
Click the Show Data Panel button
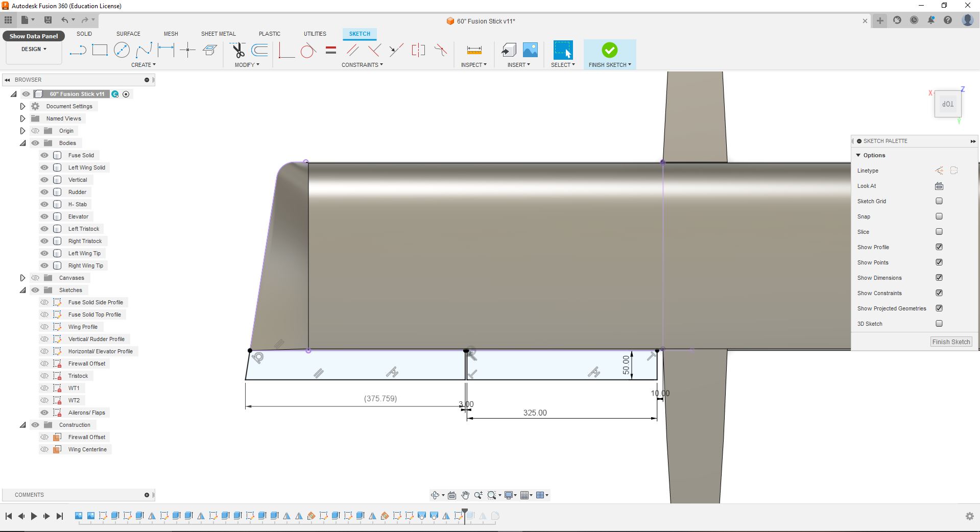(x=34, y=36)
